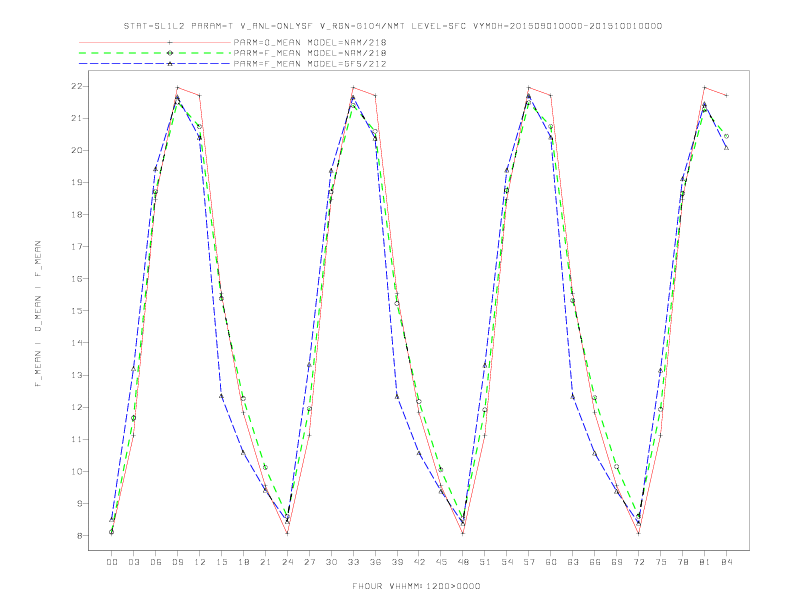Click x-axis forecast hour label 03
The width and height of the screenshot is (792, 612).
point(133,562)
